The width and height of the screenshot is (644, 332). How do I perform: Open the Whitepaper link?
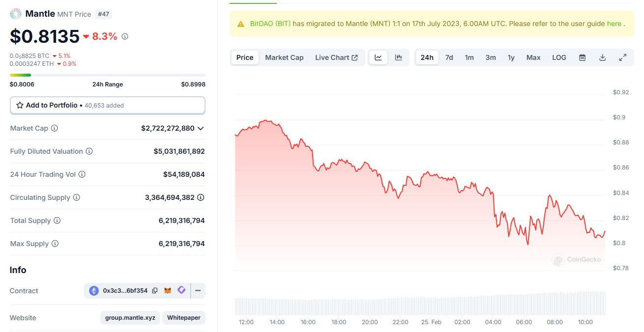(183, 318)
